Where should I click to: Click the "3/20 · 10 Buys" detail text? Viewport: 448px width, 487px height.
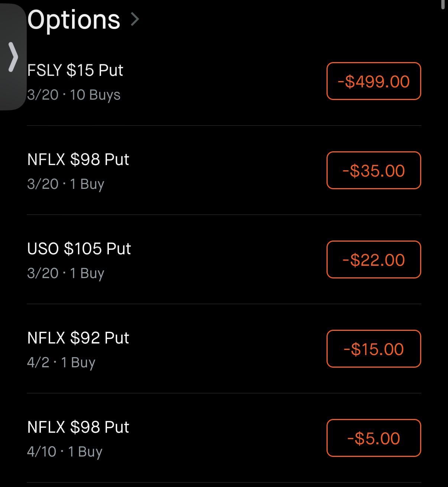coord(74,95)
